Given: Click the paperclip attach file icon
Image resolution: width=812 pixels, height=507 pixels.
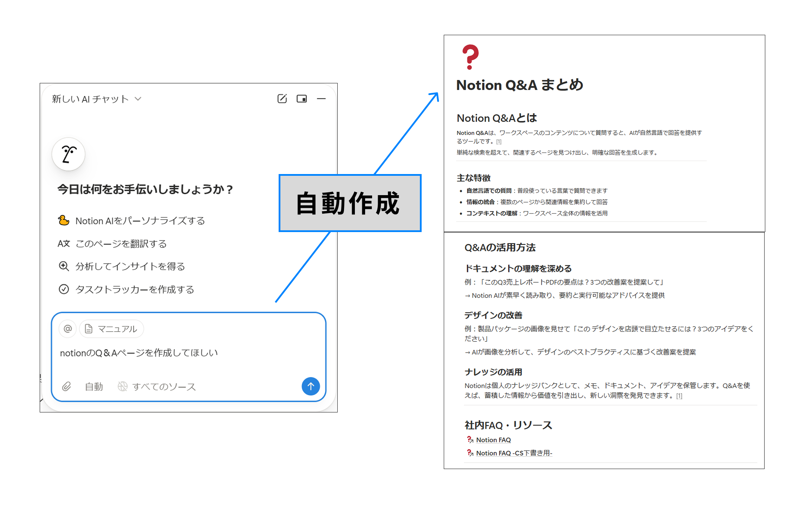Looking at the screenshot, I should [66, 386].
